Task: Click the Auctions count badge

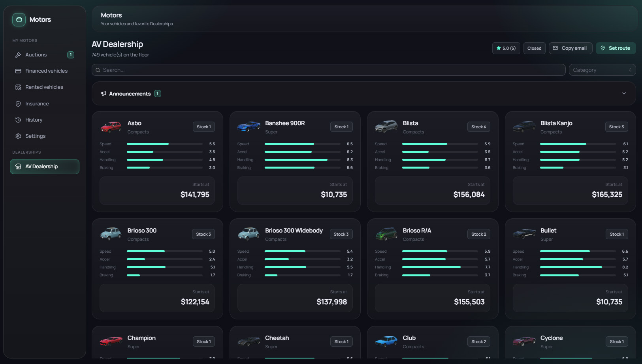Action: (71, 55)
